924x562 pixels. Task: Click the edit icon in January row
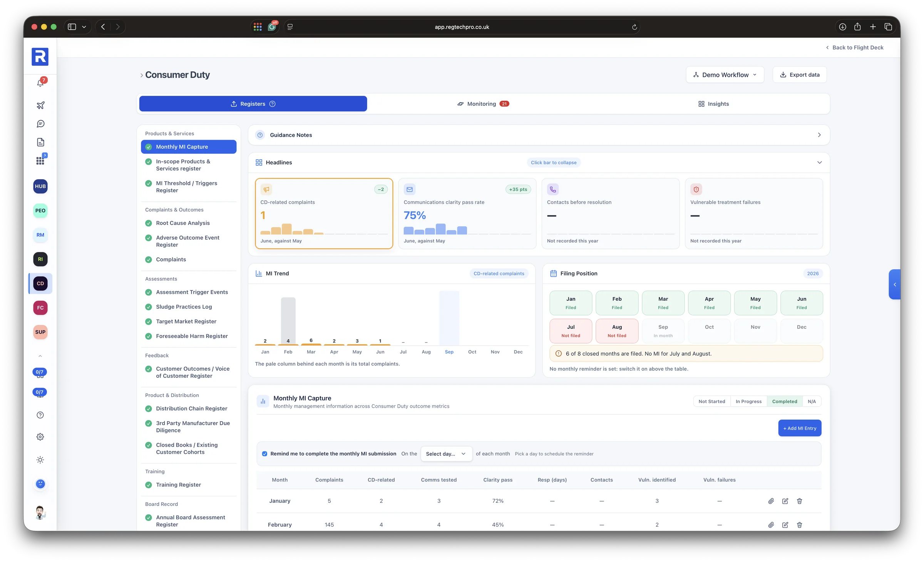pyautogui.click(x=785, y=501)
